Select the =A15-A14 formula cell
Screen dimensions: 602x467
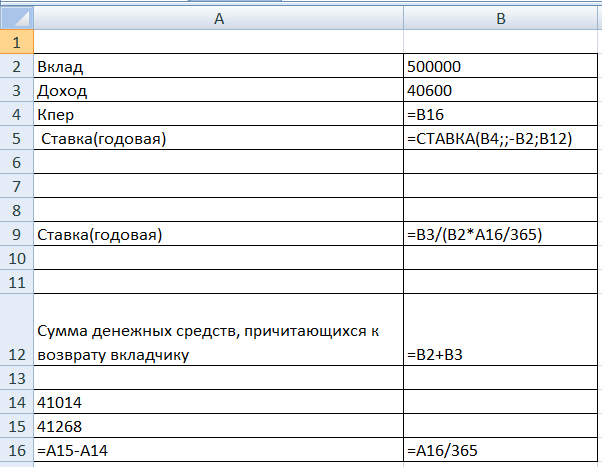(x=218, y=450)
